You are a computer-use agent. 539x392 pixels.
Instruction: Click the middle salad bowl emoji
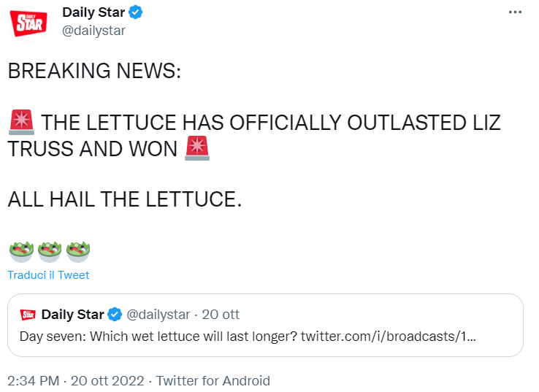pos(49,251)
